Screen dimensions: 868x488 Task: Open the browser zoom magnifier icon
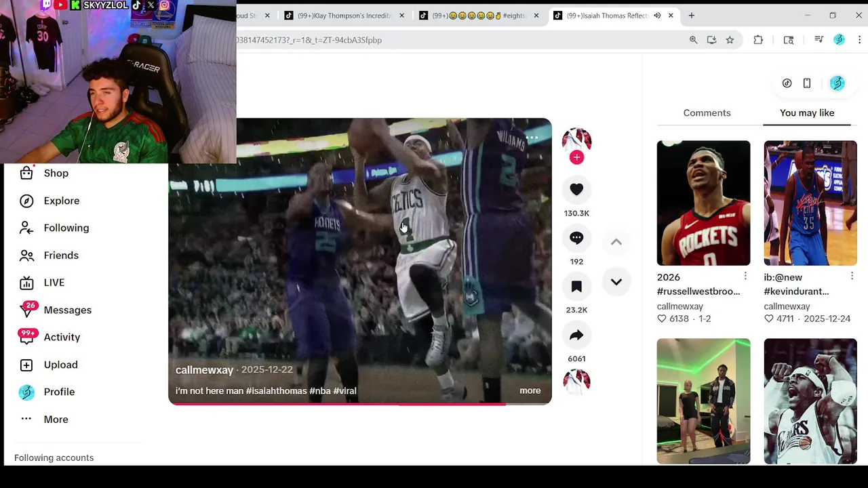tap(693, 40)
